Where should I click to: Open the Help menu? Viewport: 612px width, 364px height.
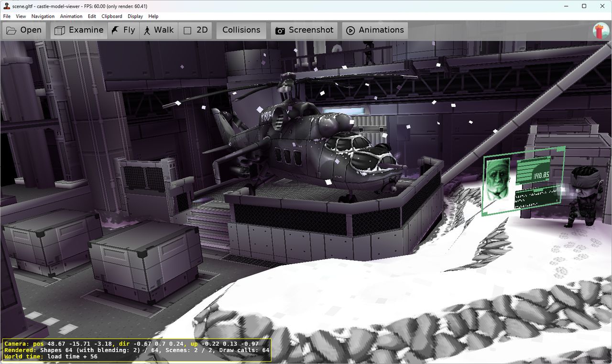(x=153, y=16)
